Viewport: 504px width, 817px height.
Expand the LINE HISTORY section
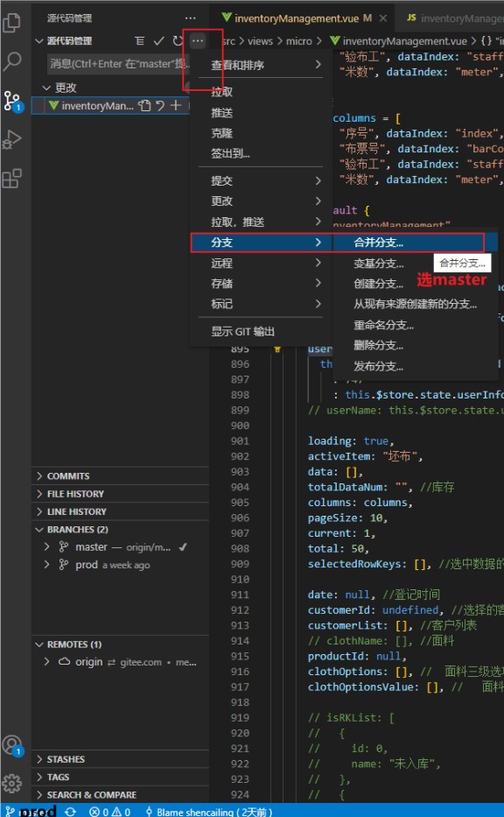120,511
